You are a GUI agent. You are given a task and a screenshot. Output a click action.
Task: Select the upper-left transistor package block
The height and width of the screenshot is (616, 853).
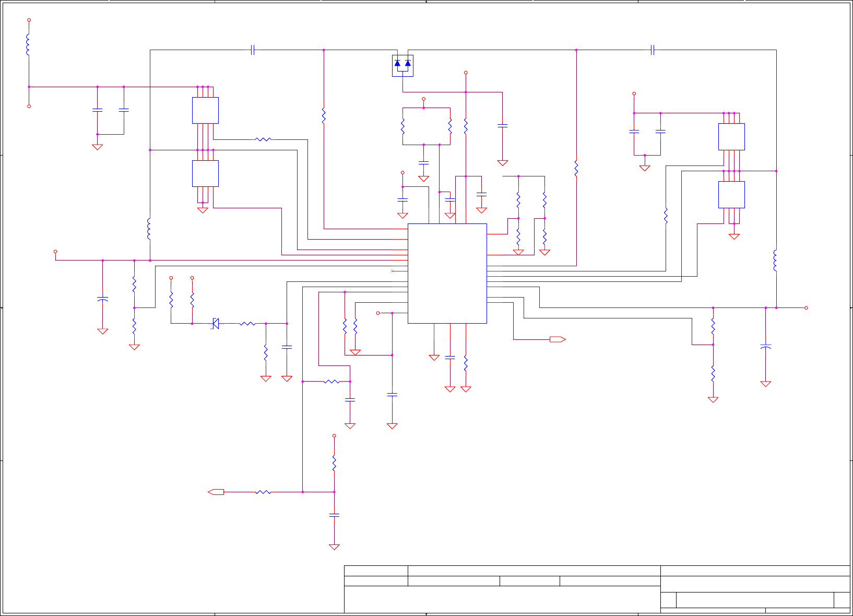205,110
